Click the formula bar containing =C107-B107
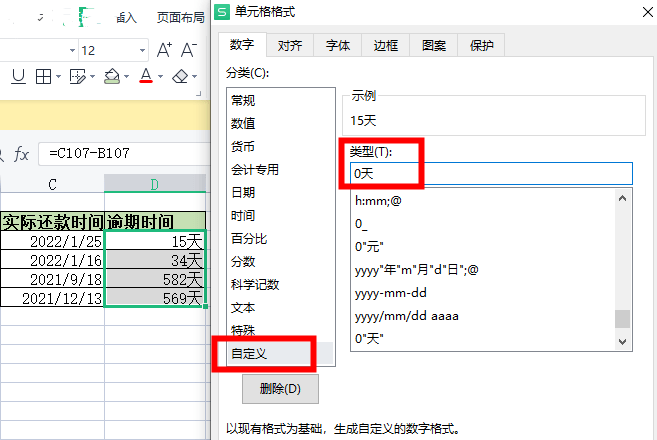The height and width of the screenshot is (440, 657). pyautogui.click(x=125, y=153)
